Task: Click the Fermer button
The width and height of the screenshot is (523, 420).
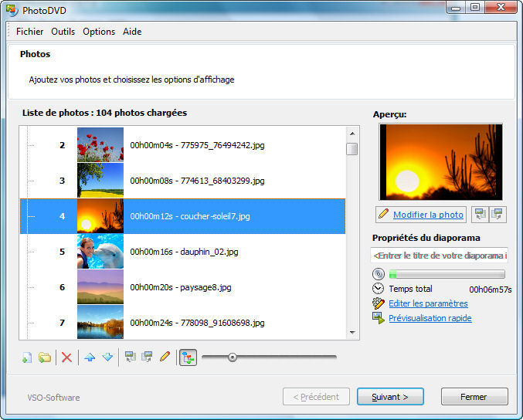Action: click(x=474, y=397)
